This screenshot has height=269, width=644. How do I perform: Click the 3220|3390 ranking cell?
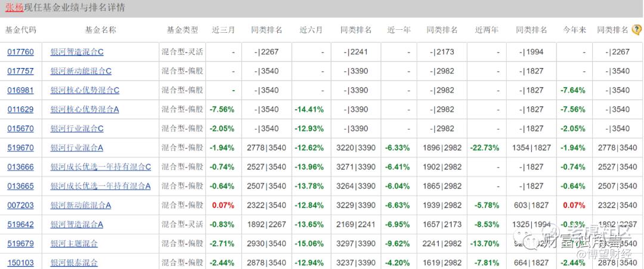click(x=356, y=147)
